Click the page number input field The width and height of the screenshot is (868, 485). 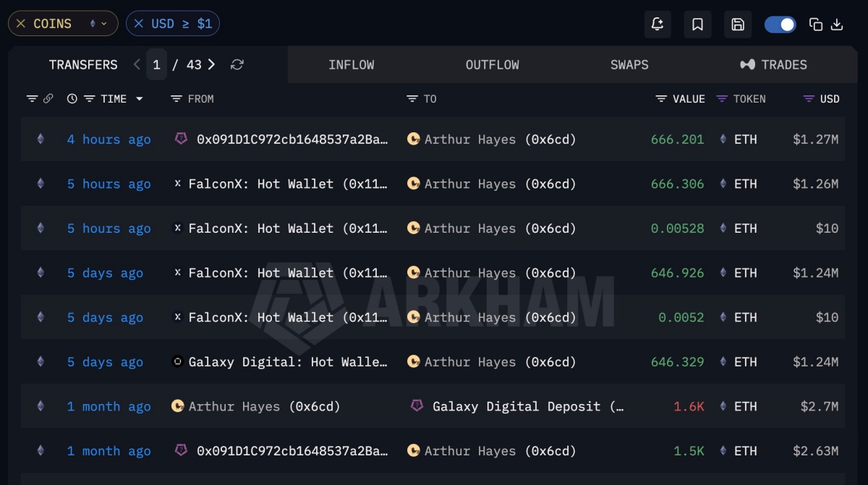point(156,65)
